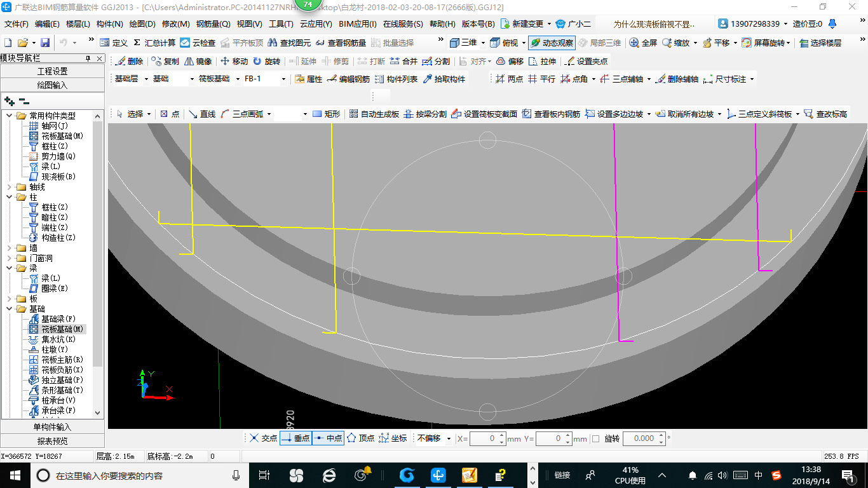
Task: Expand the 墙 tree node
Action: (9, 248)
